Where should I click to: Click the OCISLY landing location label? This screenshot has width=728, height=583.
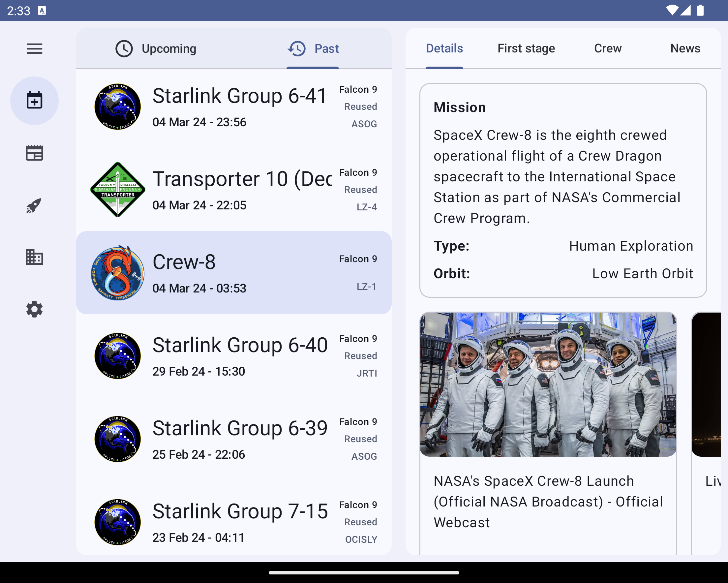361,539
